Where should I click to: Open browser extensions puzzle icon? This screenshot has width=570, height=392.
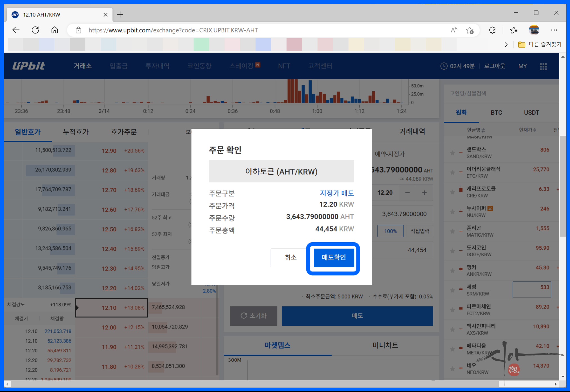click(492, 30)
